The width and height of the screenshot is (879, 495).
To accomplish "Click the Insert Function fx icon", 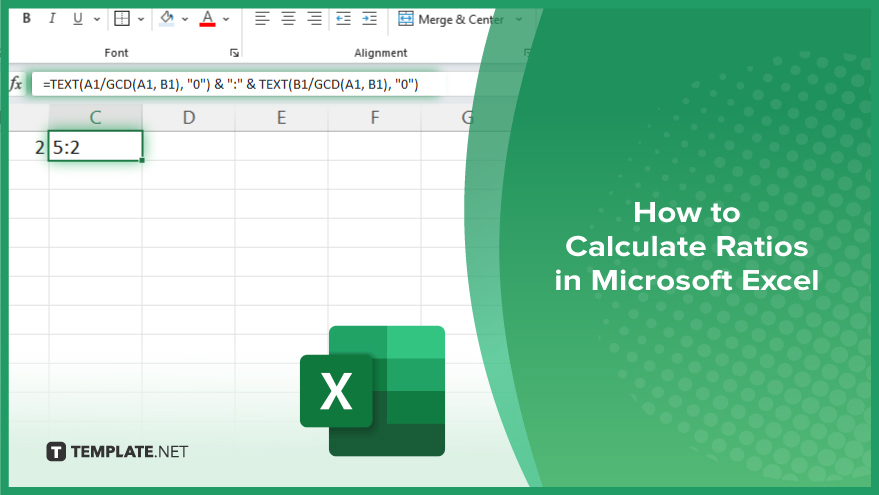I will click(16, 84).
